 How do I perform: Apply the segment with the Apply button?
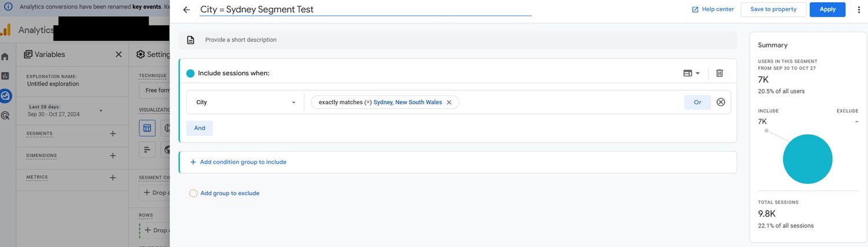click(827, 9)
